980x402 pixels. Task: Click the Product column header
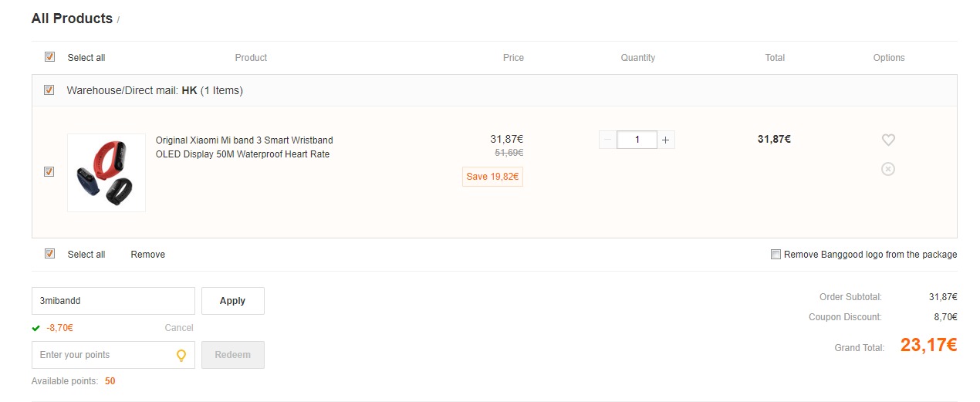point(251,58)
